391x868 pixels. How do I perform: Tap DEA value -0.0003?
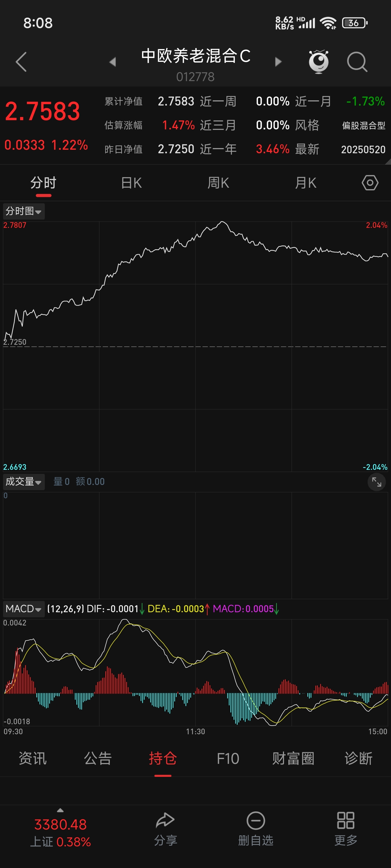click(x=188, y=609)
